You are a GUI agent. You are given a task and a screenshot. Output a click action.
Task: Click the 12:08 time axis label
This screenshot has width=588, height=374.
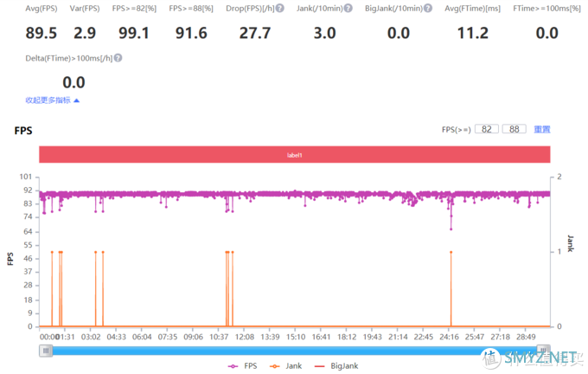click(245, 337)
